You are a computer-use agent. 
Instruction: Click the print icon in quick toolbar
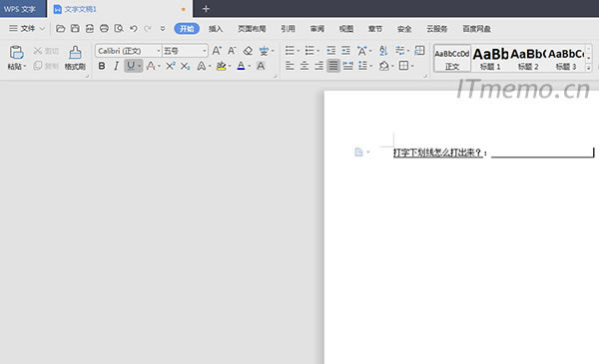coord(104,28)
